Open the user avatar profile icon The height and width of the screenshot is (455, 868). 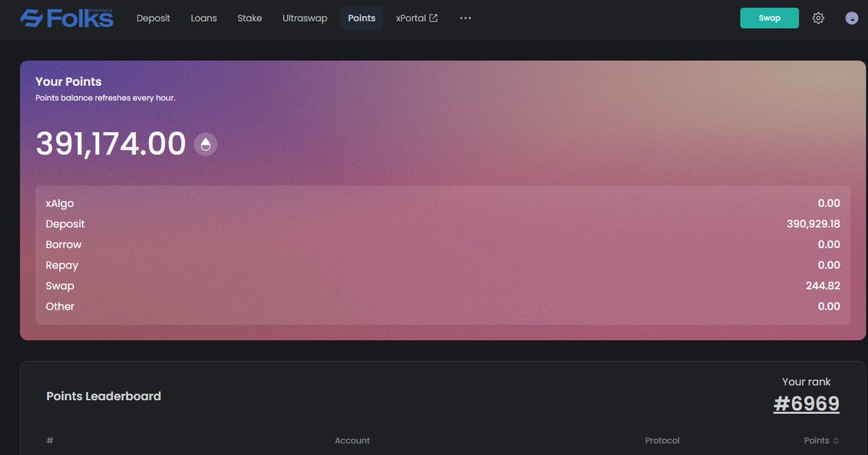[852, 18]
